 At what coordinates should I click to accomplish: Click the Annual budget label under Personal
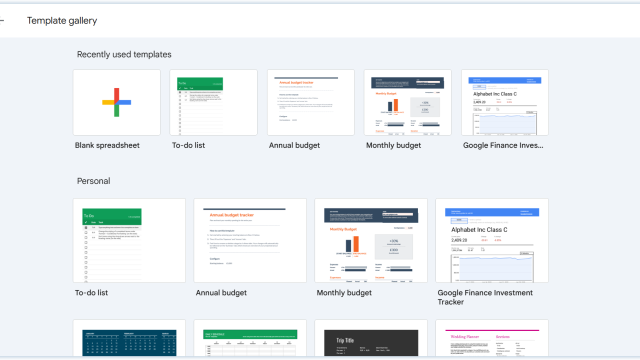point(221,293)
